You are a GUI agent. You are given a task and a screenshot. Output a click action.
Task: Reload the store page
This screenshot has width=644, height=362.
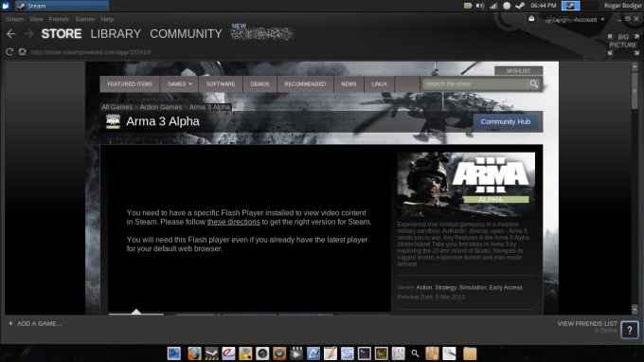[x=9, y=52]
